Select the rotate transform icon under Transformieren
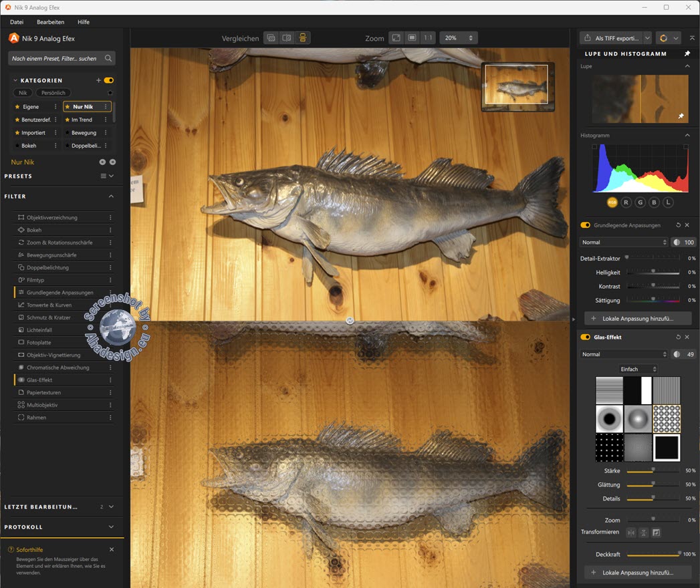This screenshot has width=700, height=588. pos(656,533)
